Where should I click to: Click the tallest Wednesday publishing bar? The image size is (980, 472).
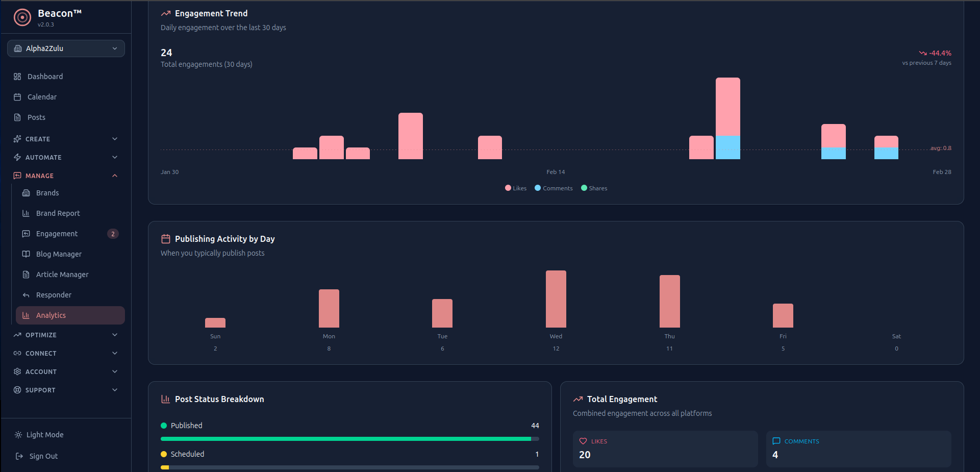(556, 299)
